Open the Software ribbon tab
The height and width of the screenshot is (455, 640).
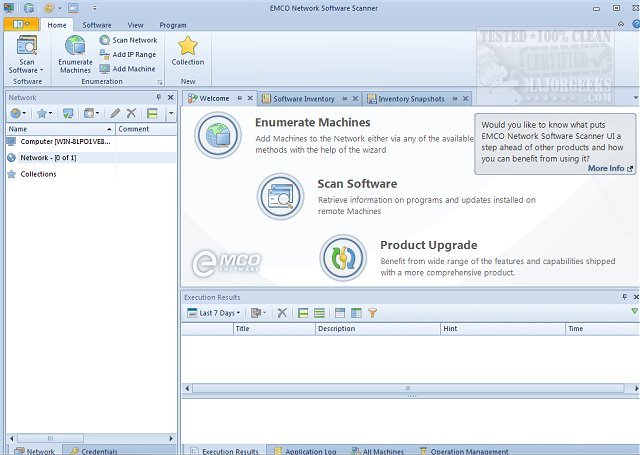pyautogui.click(x=97, y=25)
